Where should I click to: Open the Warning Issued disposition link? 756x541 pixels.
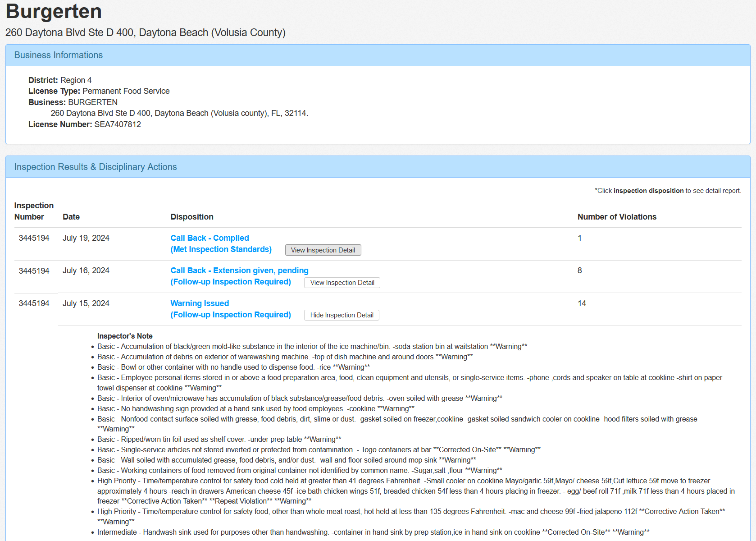point(200,303)
